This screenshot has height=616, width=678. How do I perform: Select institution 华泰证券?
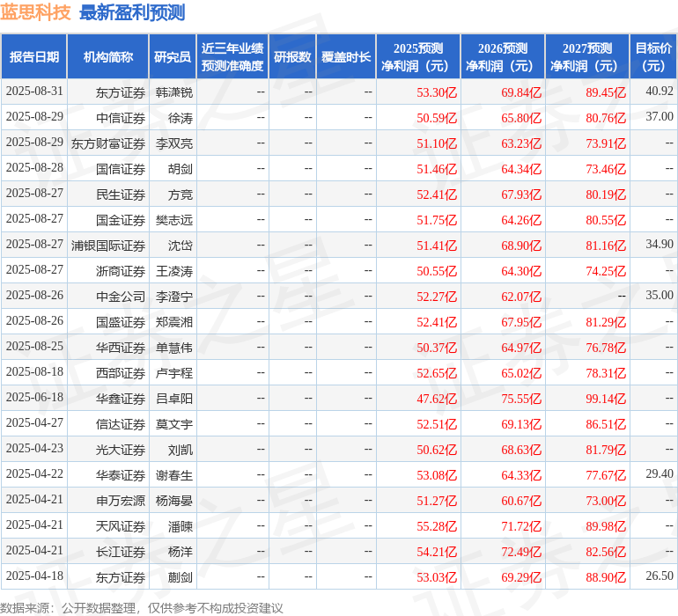tap(121, 475)
